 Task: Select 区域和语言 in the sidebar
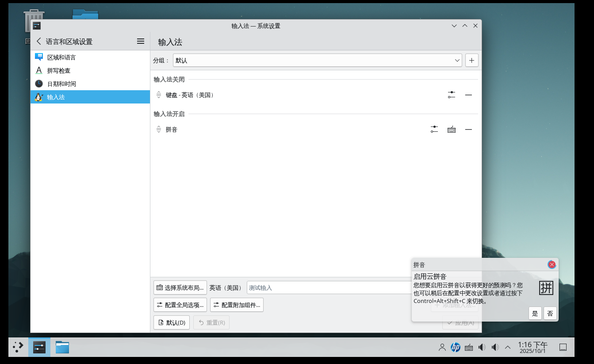pos(61,57)
